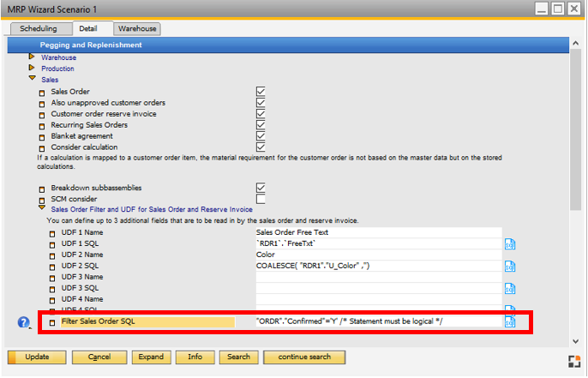This screenshot has height=378, width=588.
Task: Uncheck the Sales Order checkbox
Action: [x=261, y=91]
